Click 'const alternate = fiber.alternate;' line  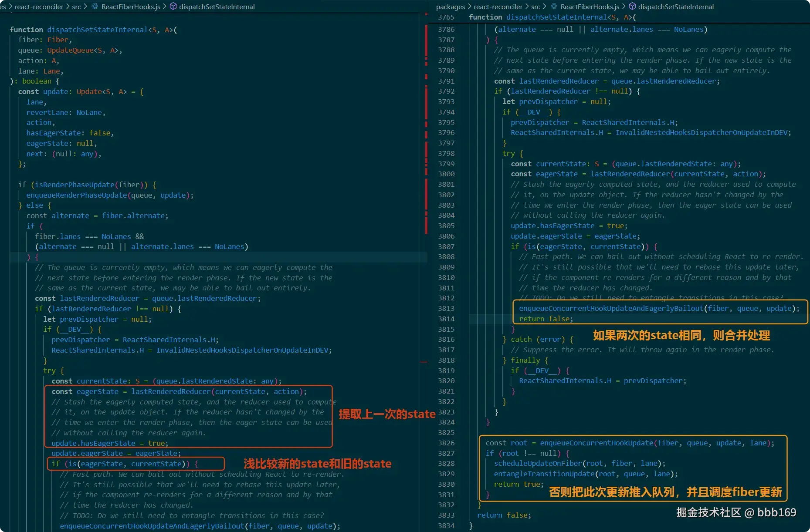click(97, 215)
